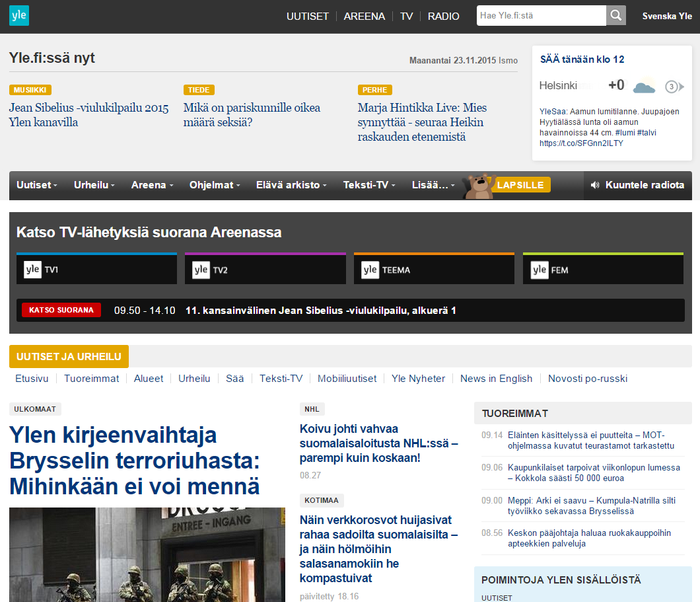The image size is (700, 602).
Task: Open the Marja Hintikka Live article
Action: [423, 122]
